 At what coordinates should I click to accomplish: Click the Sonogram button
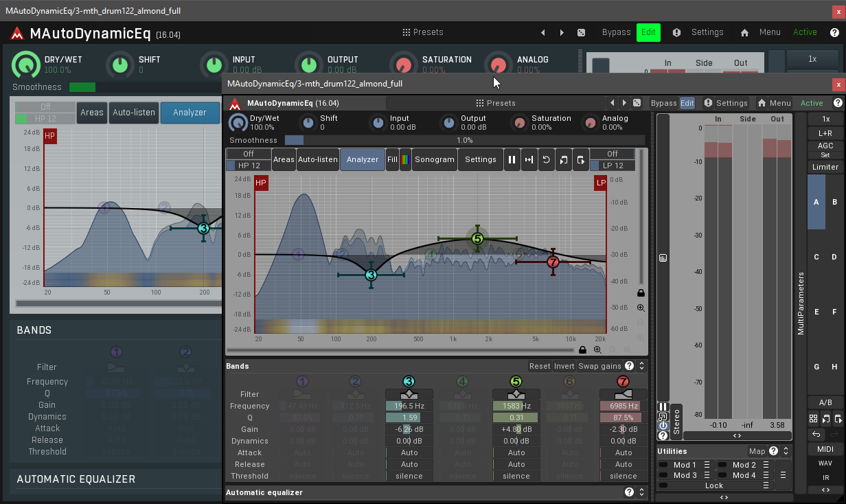click(435, 159)
